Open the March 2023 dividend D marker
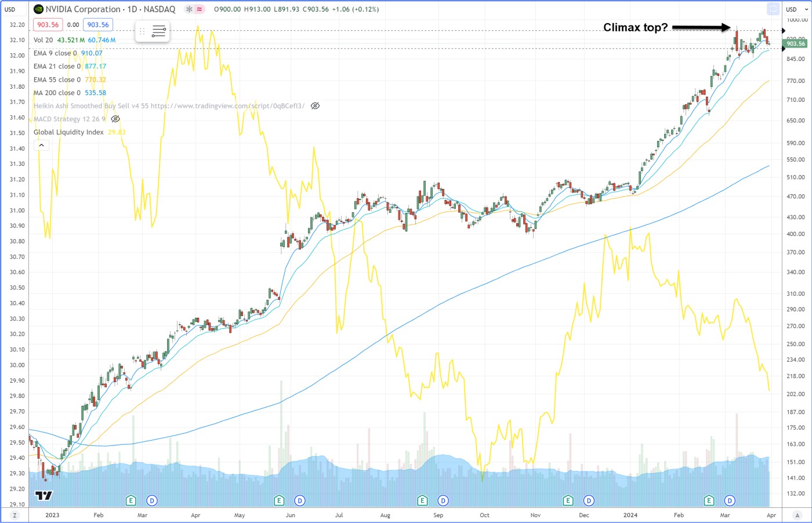Image resolution: width=812 pixels, height=523 pixels. pos(152,500)
